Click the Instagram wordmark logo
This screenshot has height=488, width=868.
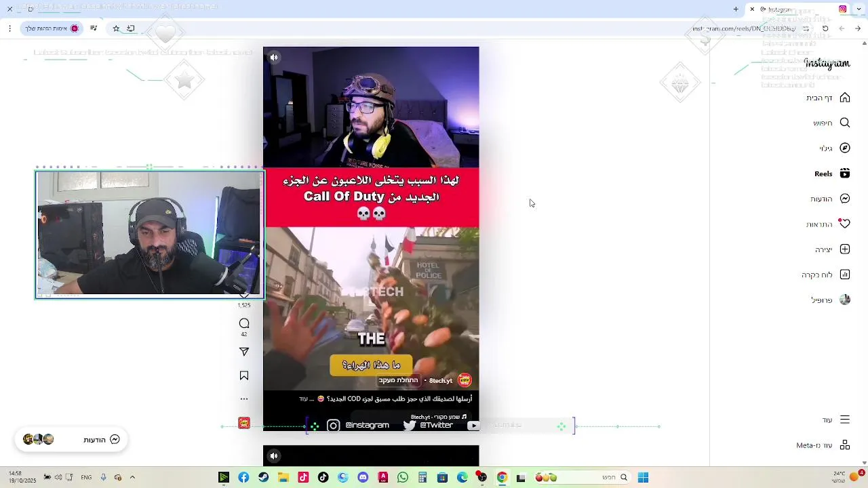tap(827, 64)
